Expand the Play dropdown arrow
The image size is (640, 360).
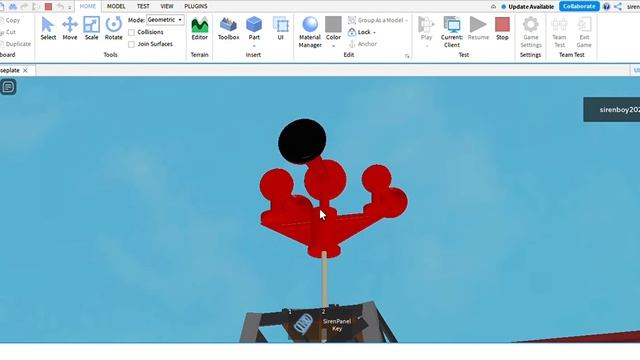coord(426,46)
